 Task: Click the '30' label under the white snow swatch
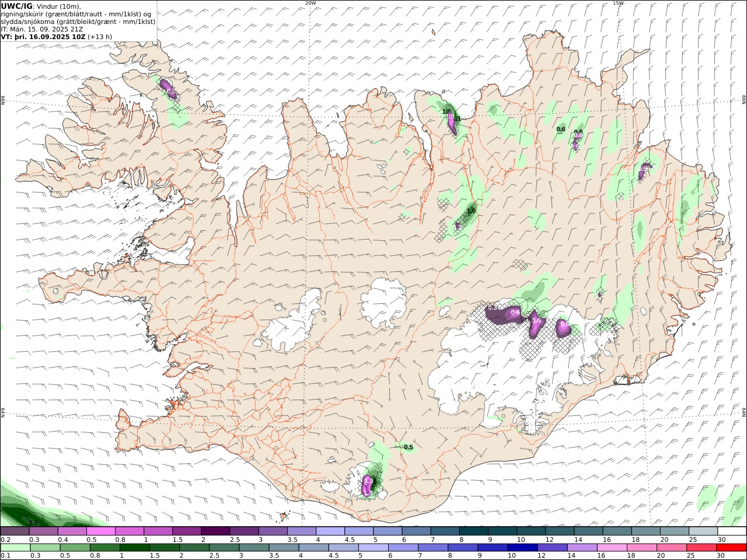(x=722, y=540)
